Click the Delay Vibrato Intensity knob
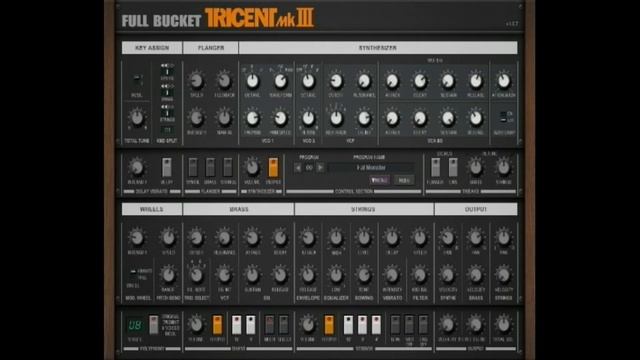This screenshot has height=360, width=640. [x=137, y=167]
